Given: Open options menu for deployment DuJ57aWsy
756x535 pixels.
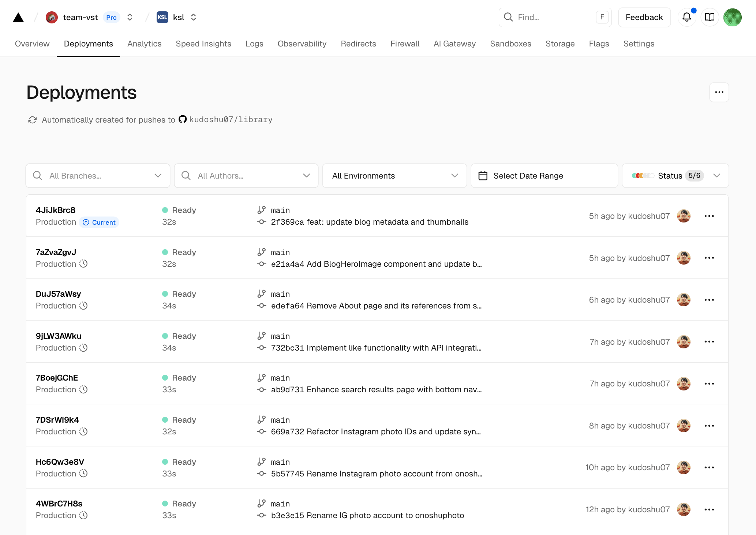Looking at the screenshot, I should pos(709,300).
